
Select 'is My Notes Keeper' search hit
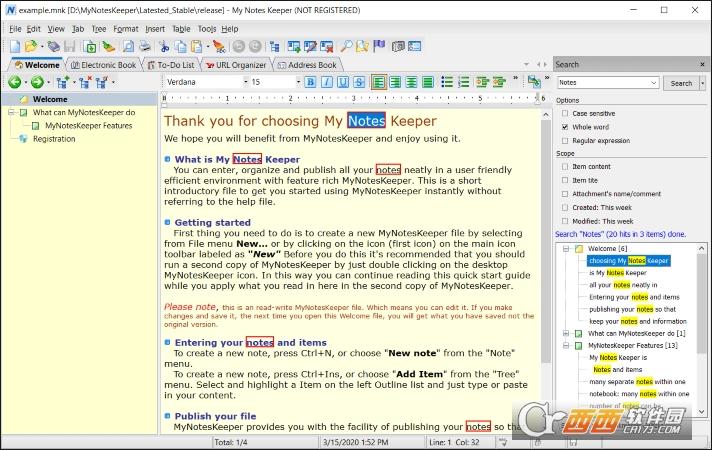click(618, 273)
